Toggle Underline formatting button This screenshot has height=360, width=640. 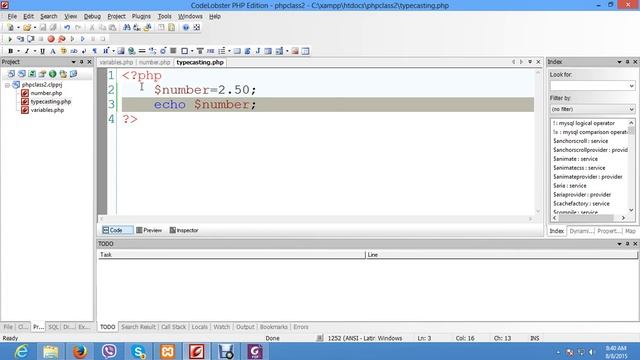click(x=42, y=51)
